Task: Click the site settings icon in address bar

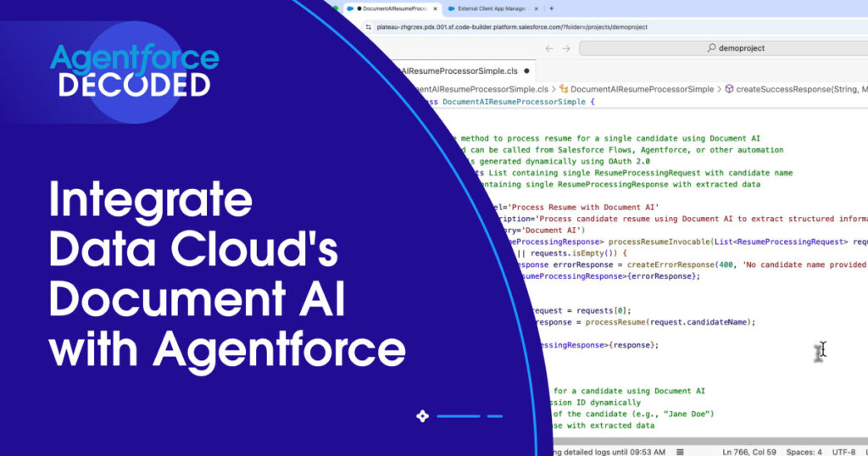Action: [x=369, y=27]
